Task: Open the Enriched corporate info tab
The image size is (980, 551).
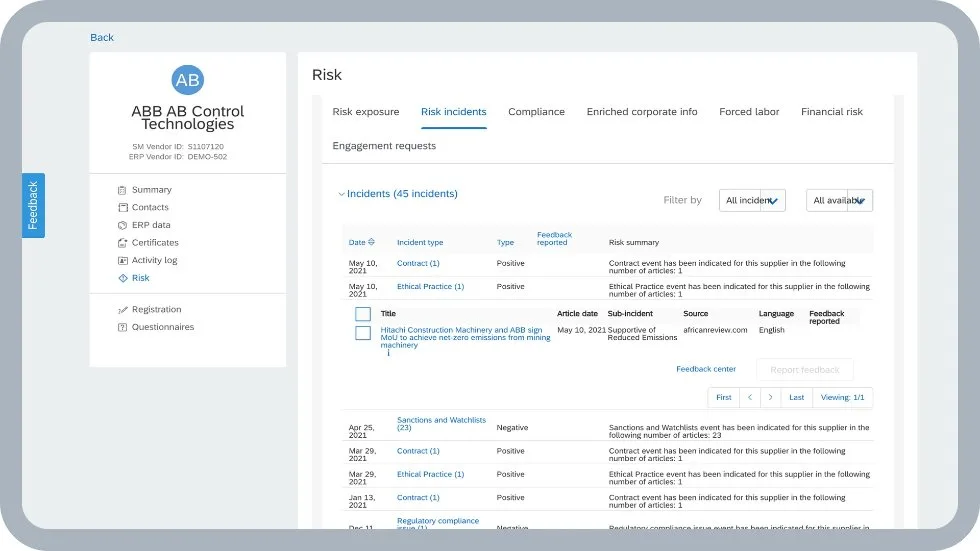Action: coord(642,112)
